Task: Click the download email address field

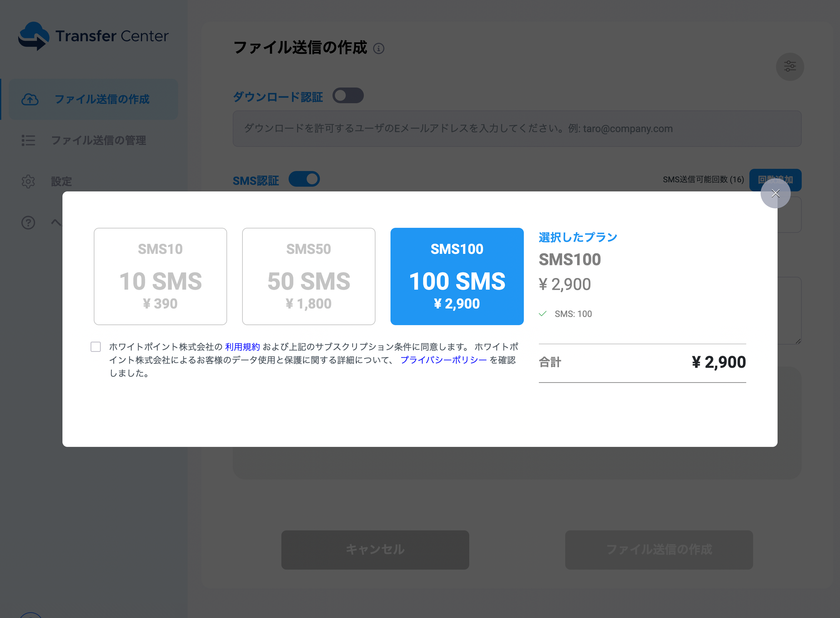Action: tap(517, 129)
